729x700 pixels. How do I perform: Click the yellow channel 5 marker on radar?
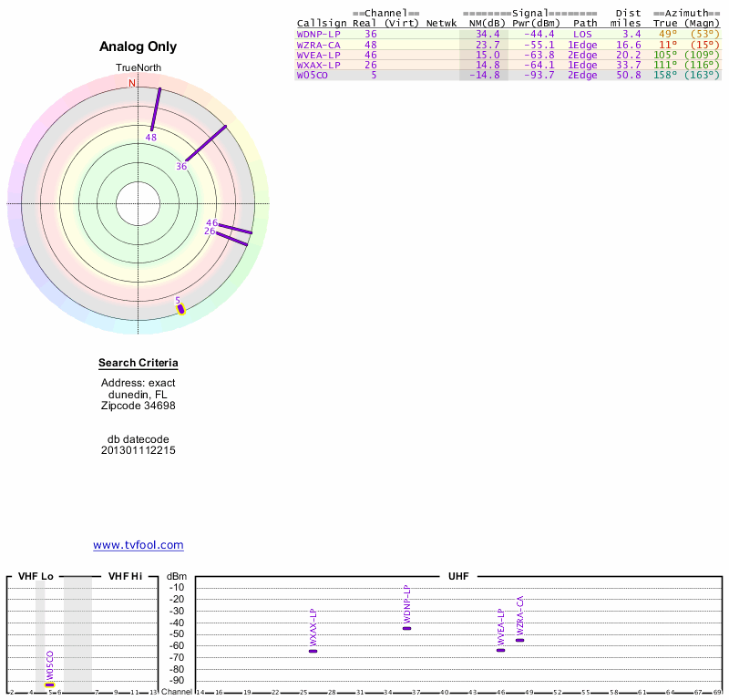pyautogui.click(x=180, y=310)
